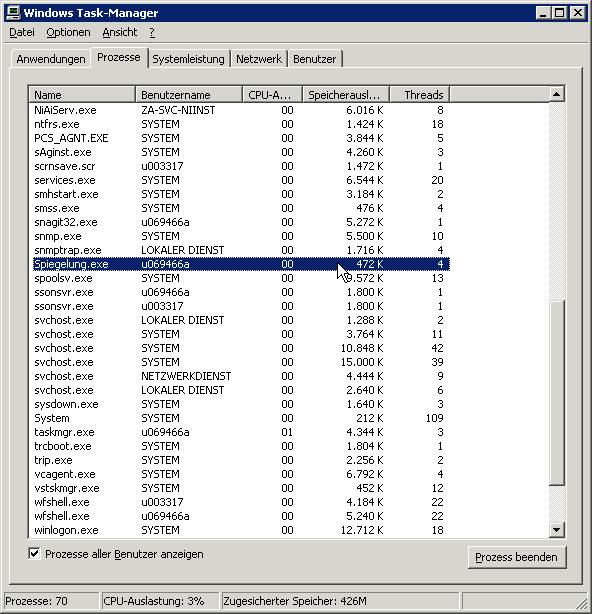Switch to the Systemleistung tab

click(x=188, y=59)
